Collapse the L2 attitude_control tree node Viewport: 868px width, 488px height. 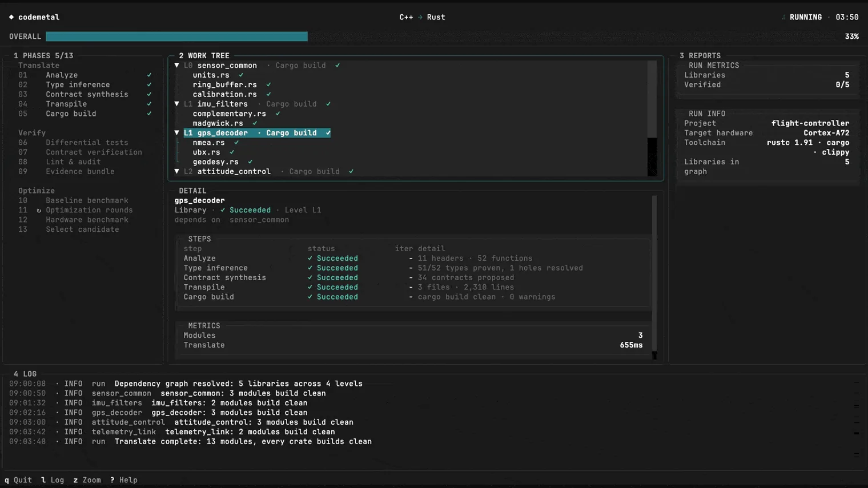pyautogui.click(x=177, y=172)
